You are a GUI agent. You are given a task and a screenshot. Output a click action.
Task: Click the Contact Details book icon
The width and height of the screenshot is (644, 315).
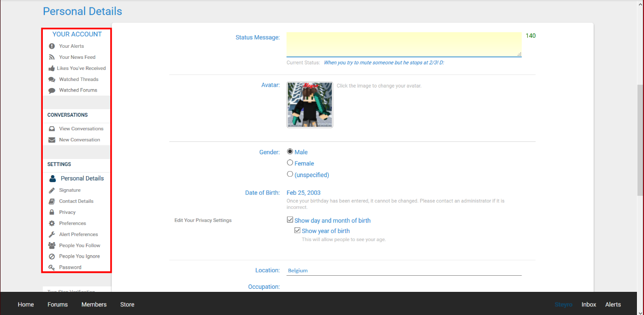[x=51, y=201]
